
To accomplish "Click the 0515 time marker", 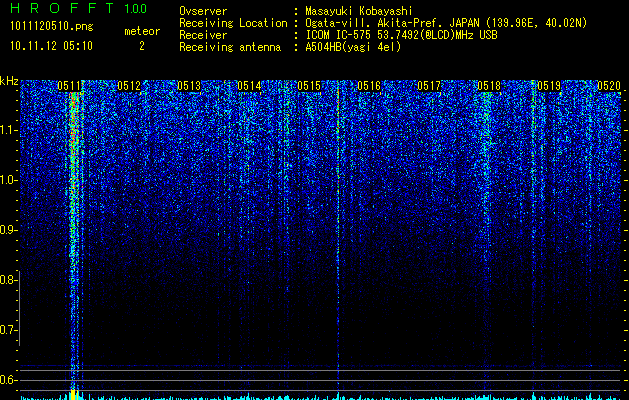I will 309,86.
